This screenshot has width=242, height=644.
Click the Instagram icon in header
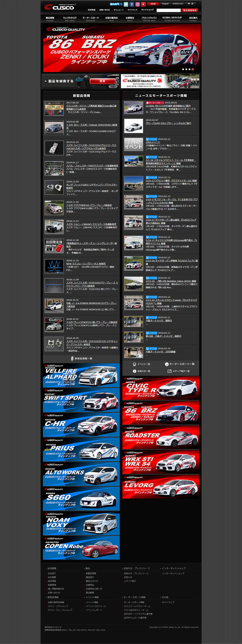click(x=137, y=4)
